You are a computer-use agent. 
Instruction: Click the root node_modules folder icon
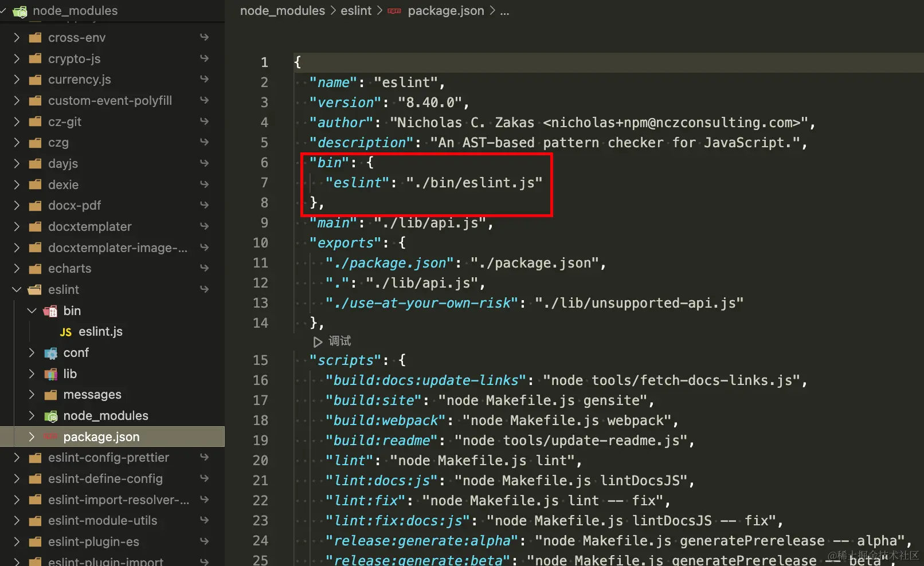[19, 11]
